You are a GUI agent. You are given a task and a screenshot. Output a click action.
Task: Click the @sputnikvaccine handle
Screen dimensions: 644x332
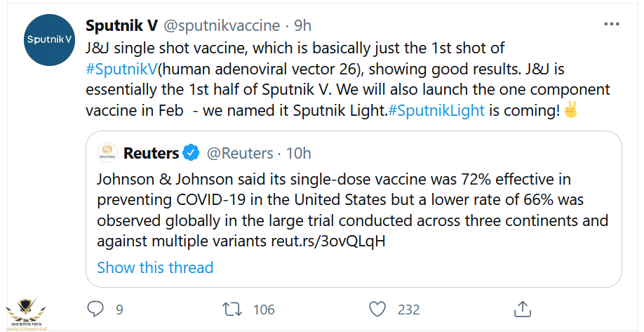pyautogui.click(x=222, y=26)
